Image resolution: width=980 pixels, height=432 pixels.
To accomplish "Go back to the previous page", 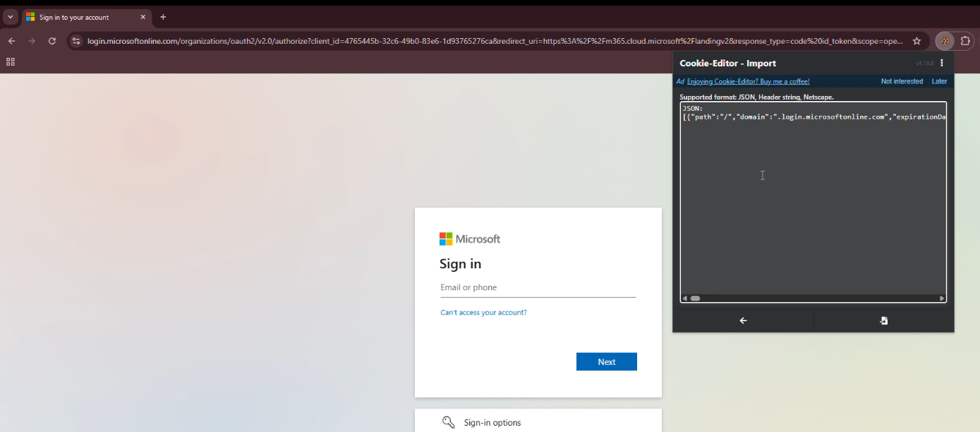I will coord(11,41).
